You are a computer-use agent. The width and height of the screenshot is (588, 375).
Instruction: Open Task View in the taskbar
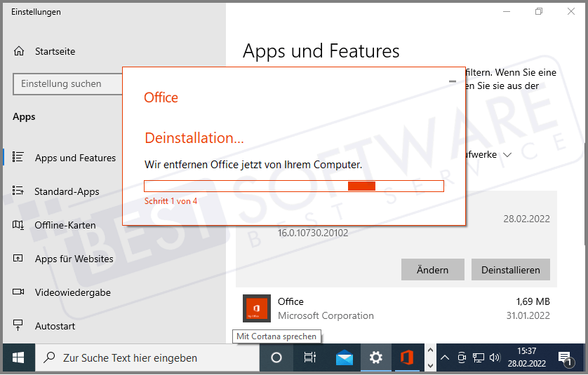point(309,357)
